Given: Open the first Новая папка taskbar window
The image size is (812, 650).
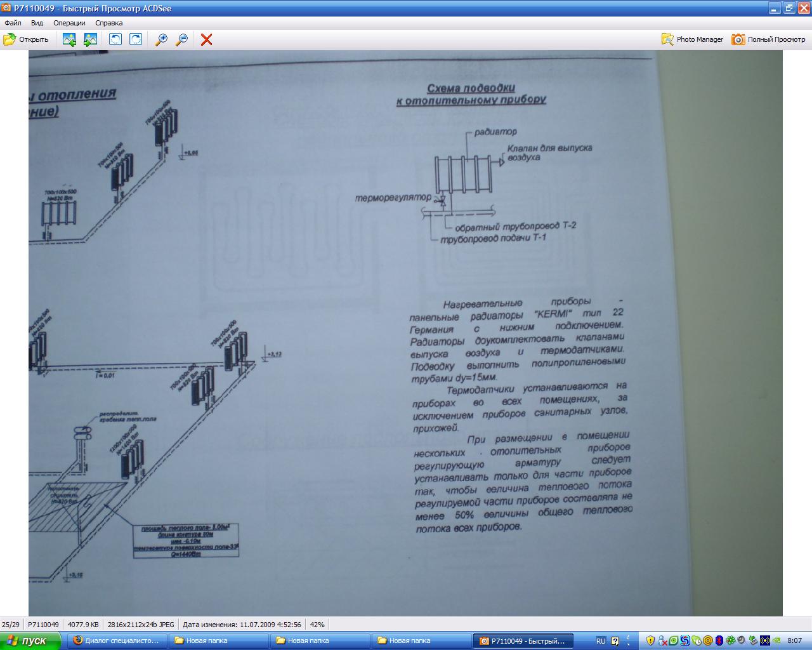Looking at the screenshot, I should pyautogui.click(x=219, y=640).
